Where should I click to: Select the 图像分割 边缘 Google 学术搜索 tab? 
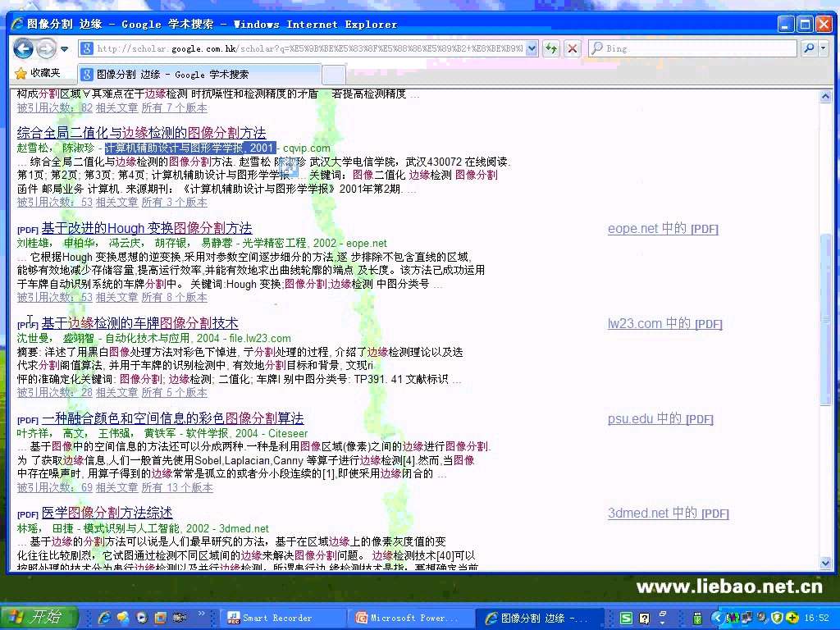199,75
